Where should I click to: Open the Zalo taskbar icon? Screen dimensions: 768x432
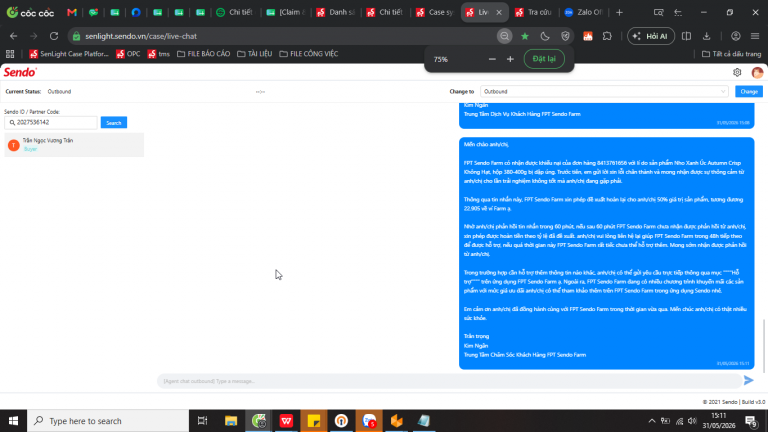point(369,421)
